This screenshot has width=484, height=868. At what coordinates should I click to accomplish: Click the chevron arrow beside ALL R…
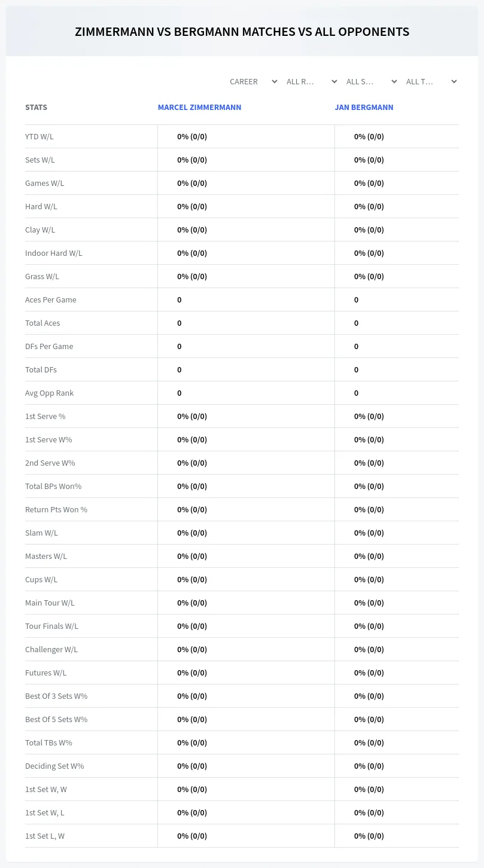334,81
